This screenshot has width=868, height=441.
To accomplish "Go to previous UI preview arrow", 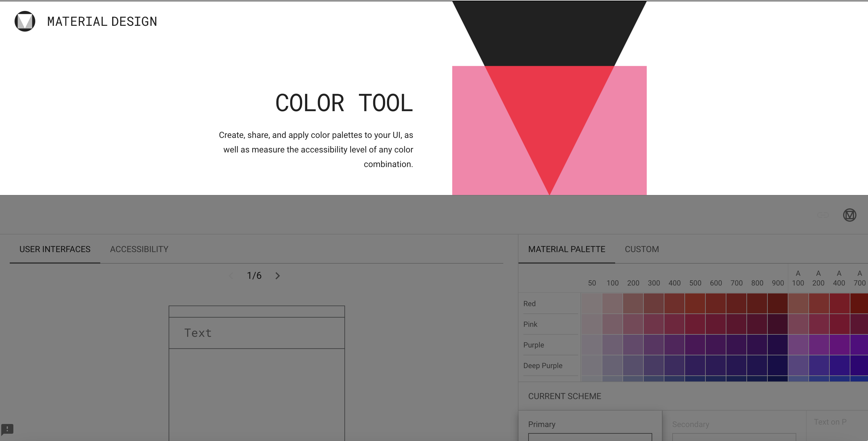I will pyautogui.click(x=231, y=276).
